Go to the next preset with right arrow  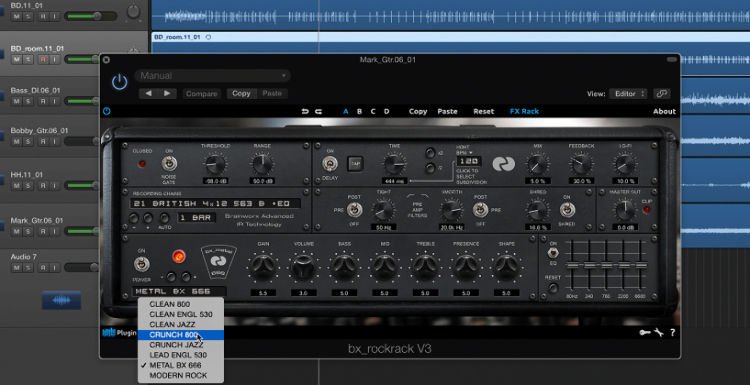click(167, 94)
